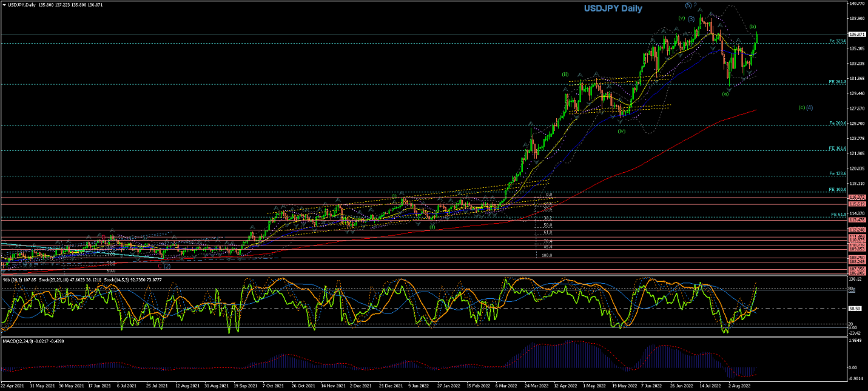
Task: Click the FE 261.8 Fibonacci level label
Action: coord(838,82)
